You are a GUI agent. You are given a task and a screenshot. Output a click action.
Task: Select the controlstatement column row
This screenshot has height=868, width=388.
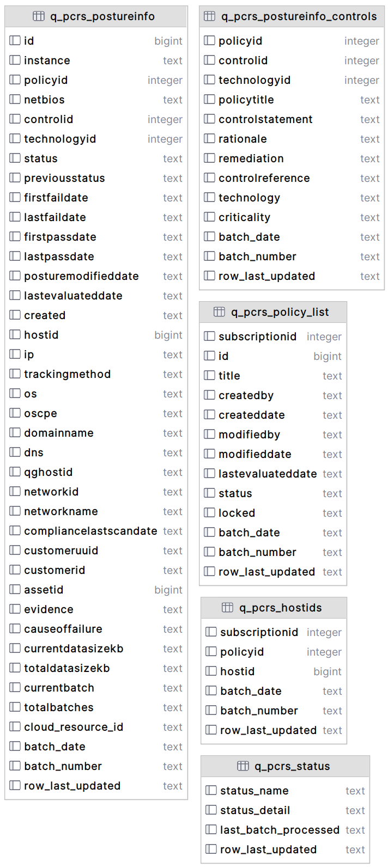[x=265, y=119]
